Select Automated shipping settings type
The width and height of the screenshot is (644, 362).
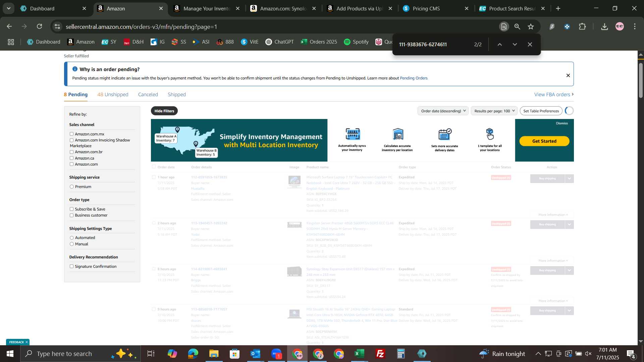tap(71, 238)
